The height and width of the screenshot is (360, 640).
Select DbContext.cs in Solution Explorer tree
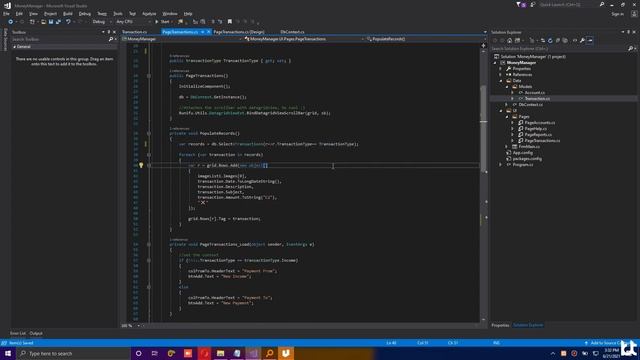(x=531, y=105)
